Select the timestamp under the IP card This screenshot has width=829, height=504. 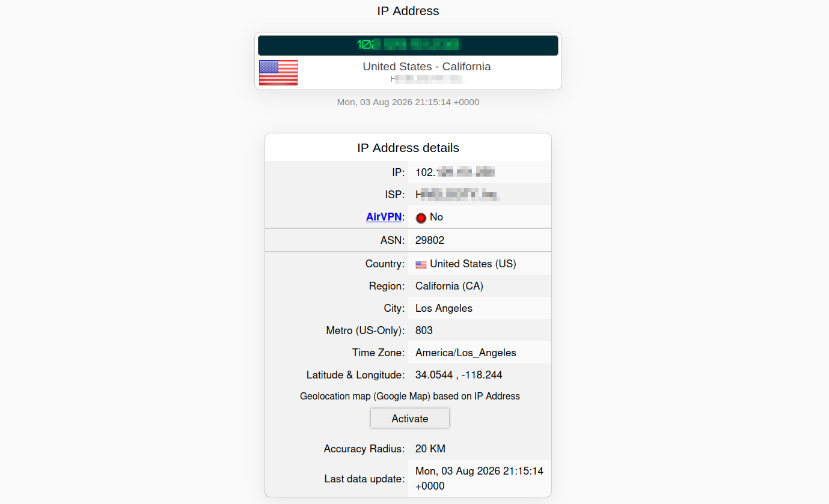pyautogui.click(x=408, y=102)
